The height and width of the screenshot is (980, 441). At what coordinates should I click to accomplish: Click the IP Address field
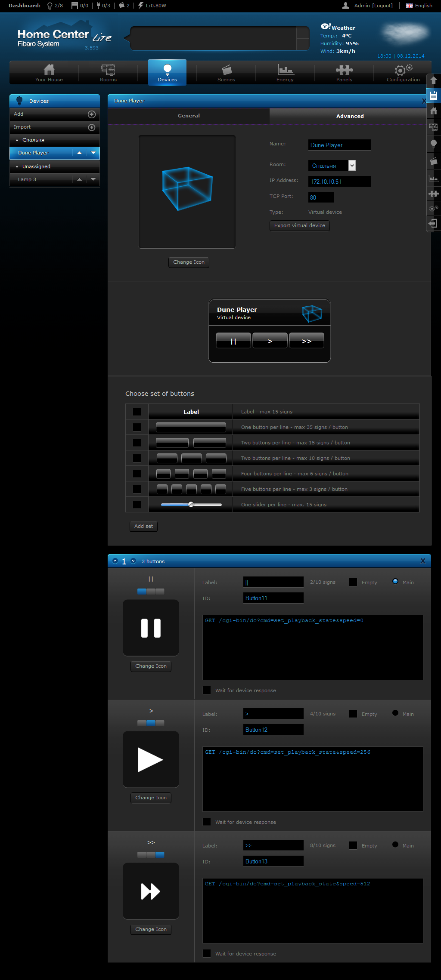point(339,182)
